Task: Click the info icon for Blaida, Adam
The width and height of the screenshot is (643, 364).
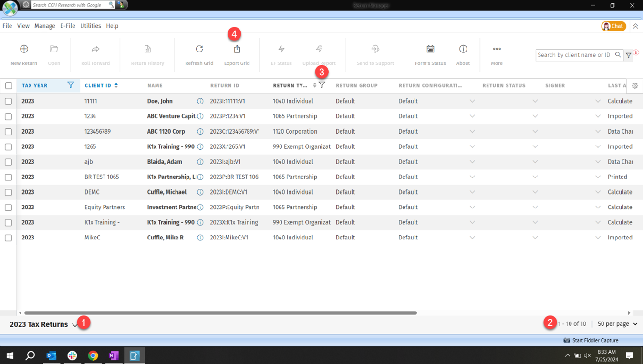Action: (200, 162)
